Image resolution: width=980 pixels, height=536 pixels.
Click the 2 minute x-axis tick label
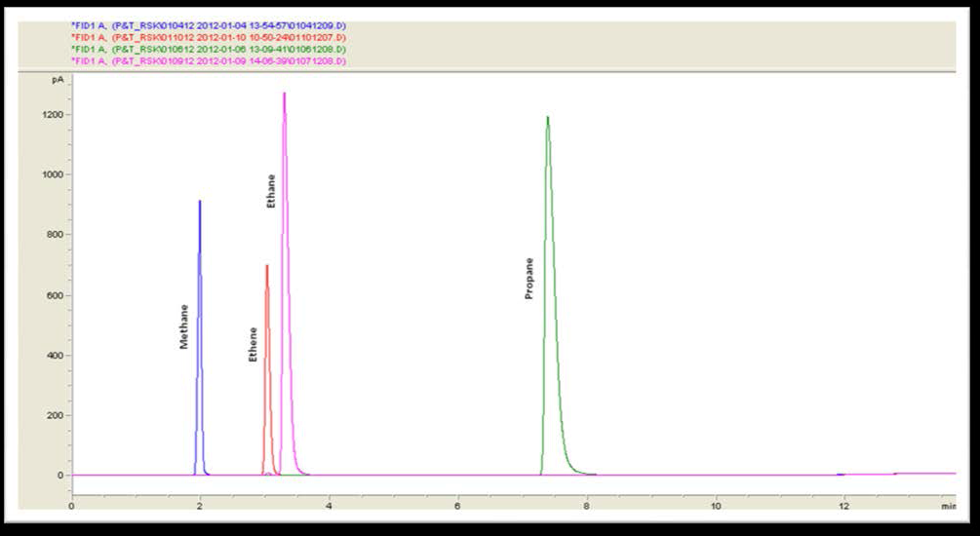pos(200,505)
